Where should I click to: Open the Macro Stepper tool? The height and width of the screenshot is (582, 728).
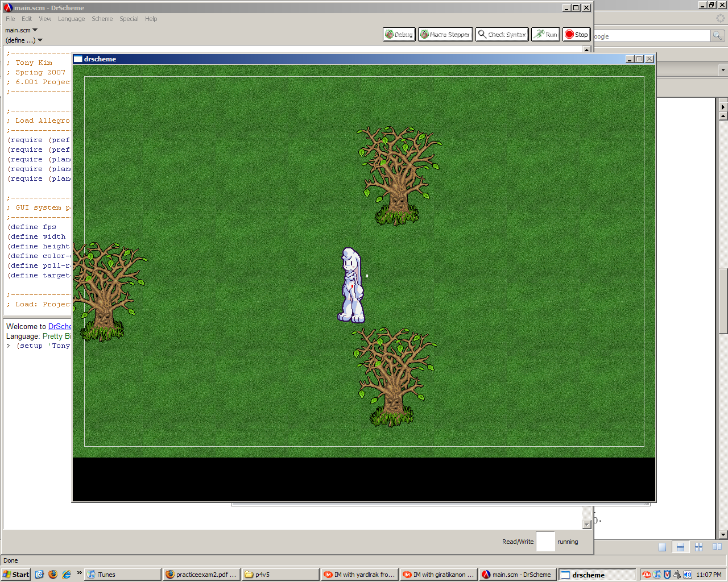(445, 35)
